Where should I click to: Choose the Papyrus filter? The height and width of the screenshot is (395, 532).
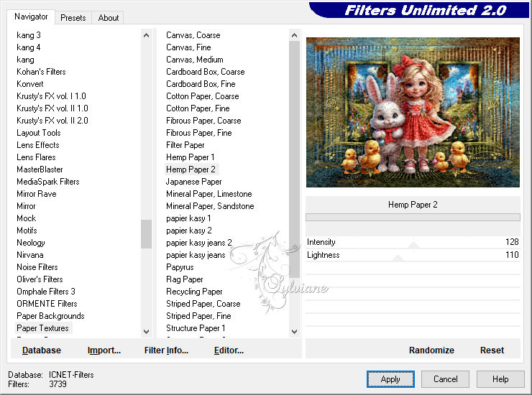pyautogui.click(x=180, y=267)
